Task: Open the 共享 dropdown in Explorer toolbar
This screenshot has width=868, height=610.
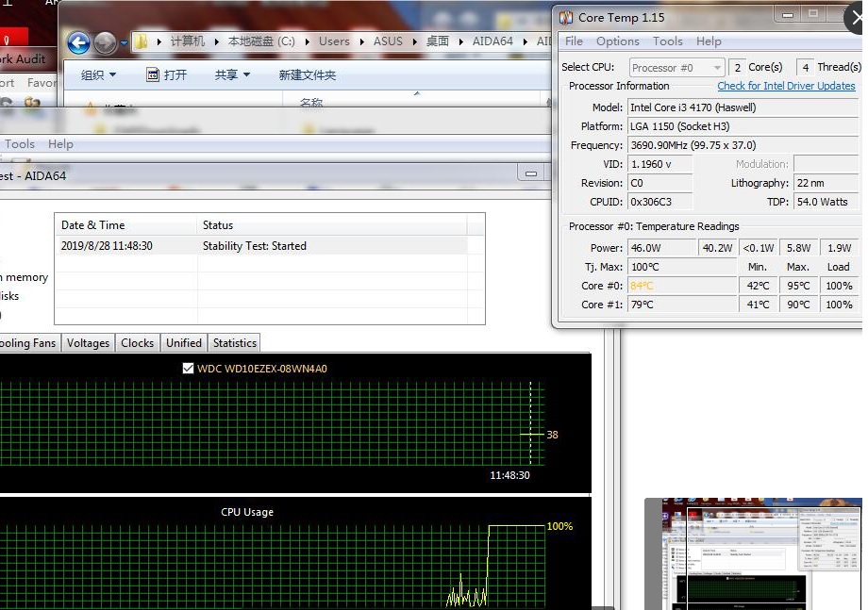Action: pyautogui.click(x=232, y=74)
